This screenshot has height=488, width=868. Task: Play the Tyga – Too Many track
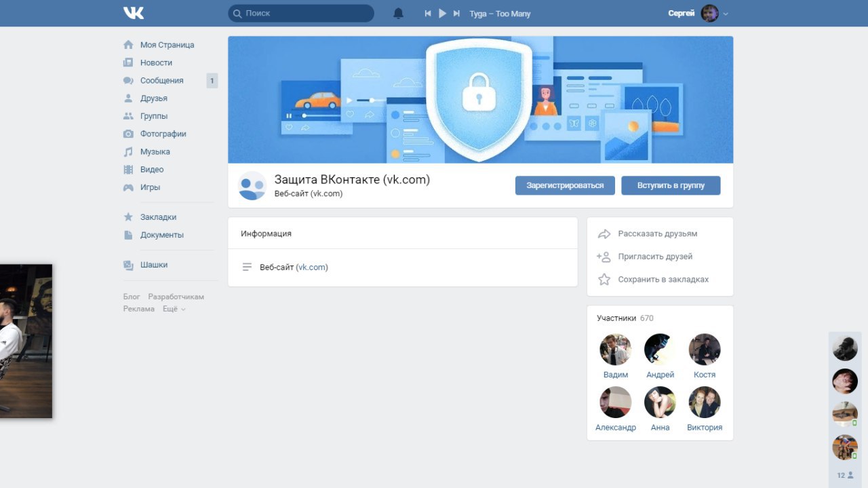coord(442,14)
